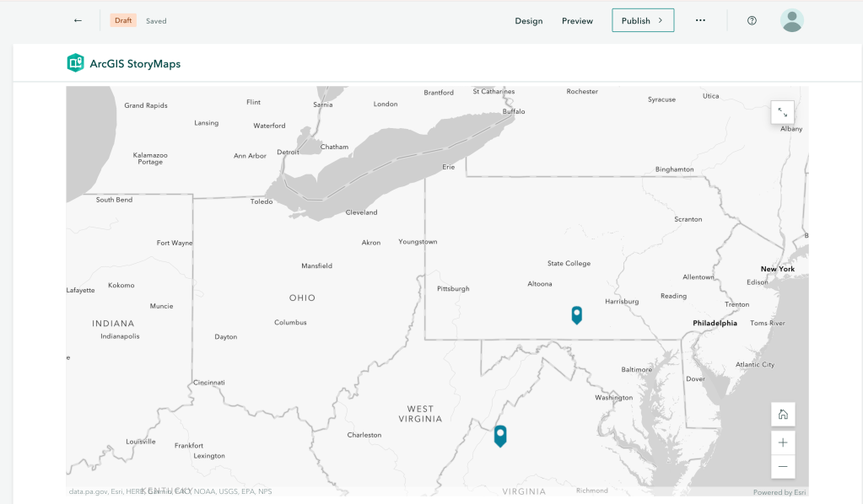Viewport: 863px width, 504px height.
Task: Click the Publish button
Action: (642, 21)
